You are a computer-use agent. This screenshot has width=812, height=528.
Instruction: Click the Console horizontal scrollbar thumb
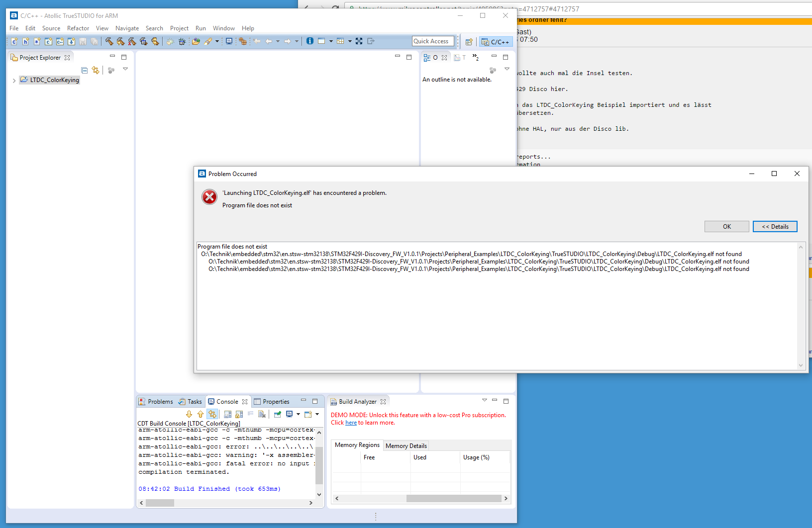pyautogui.click(x=160, y=503)
